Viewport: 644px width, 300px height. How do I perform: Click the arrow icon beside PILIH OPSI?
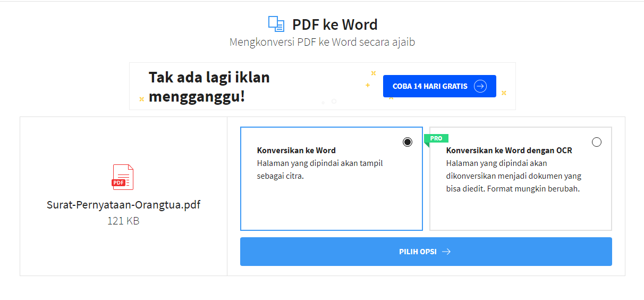tap(446, 252)
